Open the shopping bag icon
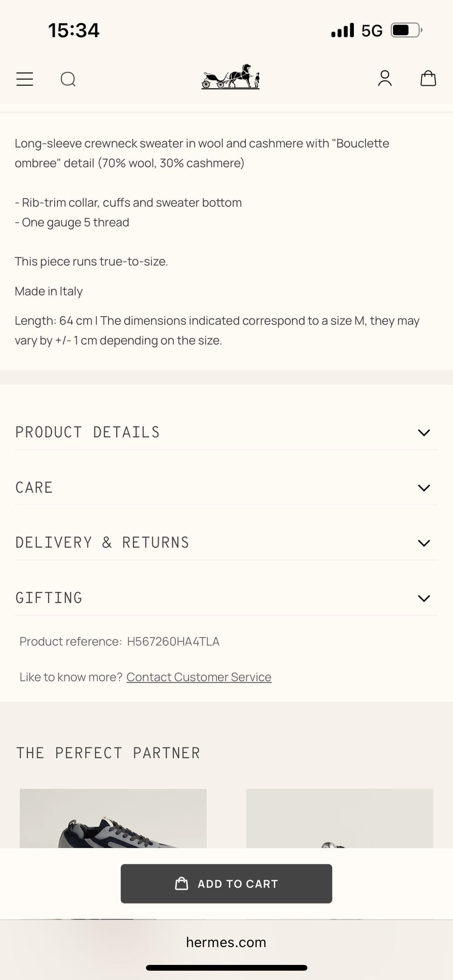 pyautogui.click(x=428, y=78)
